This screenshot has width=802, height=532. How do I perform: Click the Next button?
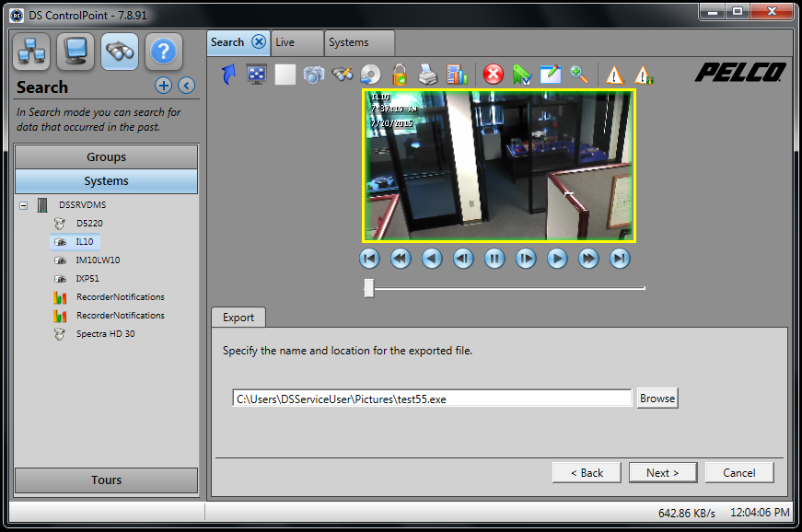pos(663,473)
